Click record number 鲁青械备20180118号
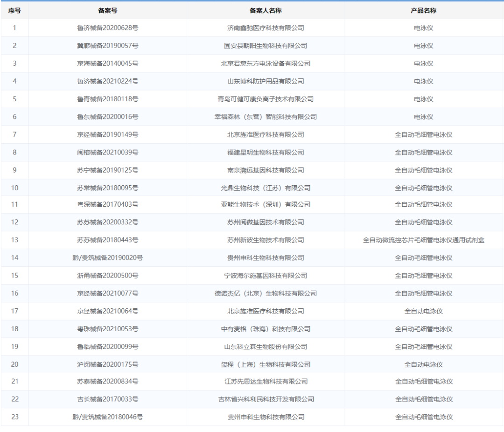 (108, 99)
